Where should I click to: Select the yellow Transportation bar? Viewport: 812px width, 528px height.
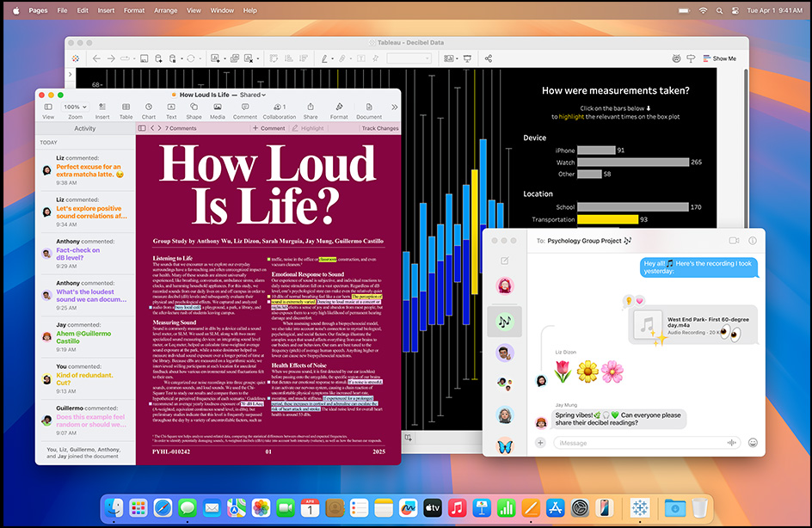point(607,220)
